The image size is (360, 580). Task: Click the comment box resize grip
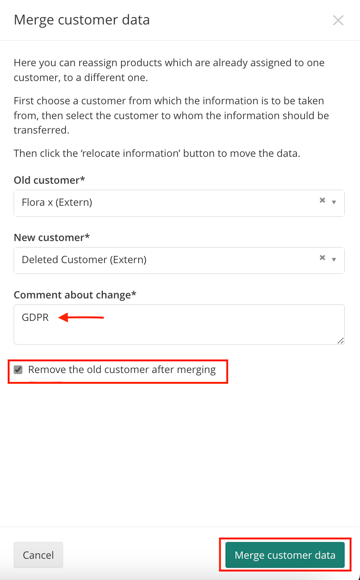coord(341,341)
